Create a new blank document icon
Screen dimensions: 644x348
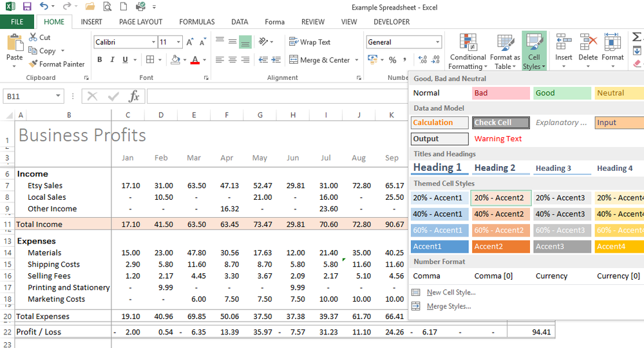click(123, 6)
